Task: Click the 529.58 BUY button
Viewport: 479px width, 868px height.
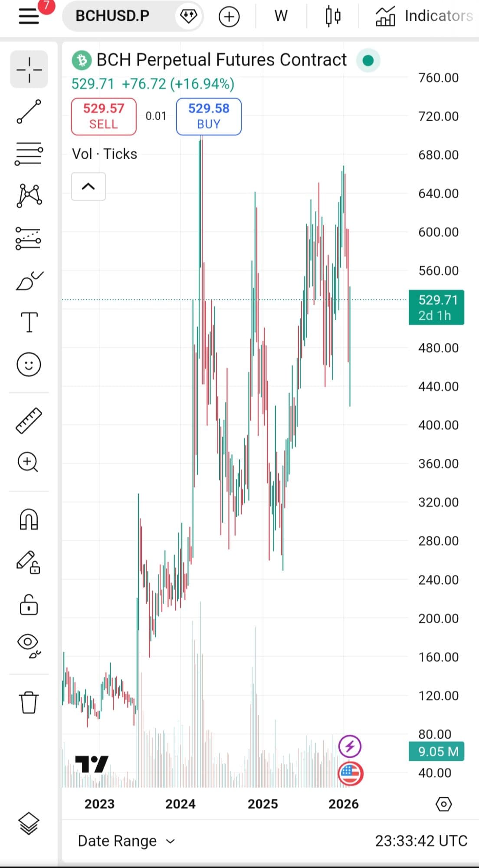Action: coord(209,116)
